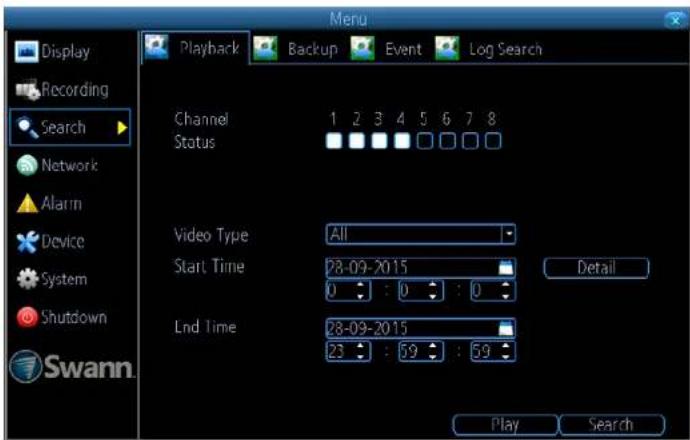Enable channel 8 status checkbox
The image size is (690, 440).
click(x=493, y=141)
